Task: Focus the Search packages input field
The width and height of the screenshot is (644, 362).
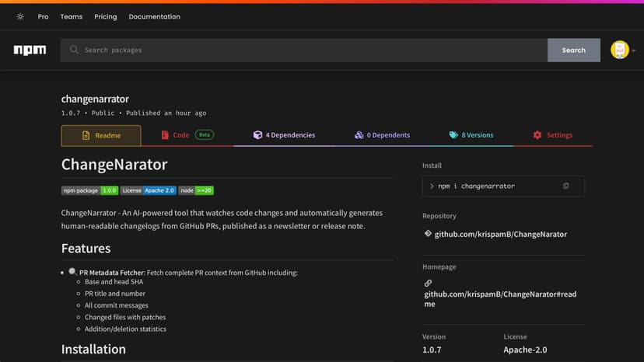Action: tap(304, 50)
